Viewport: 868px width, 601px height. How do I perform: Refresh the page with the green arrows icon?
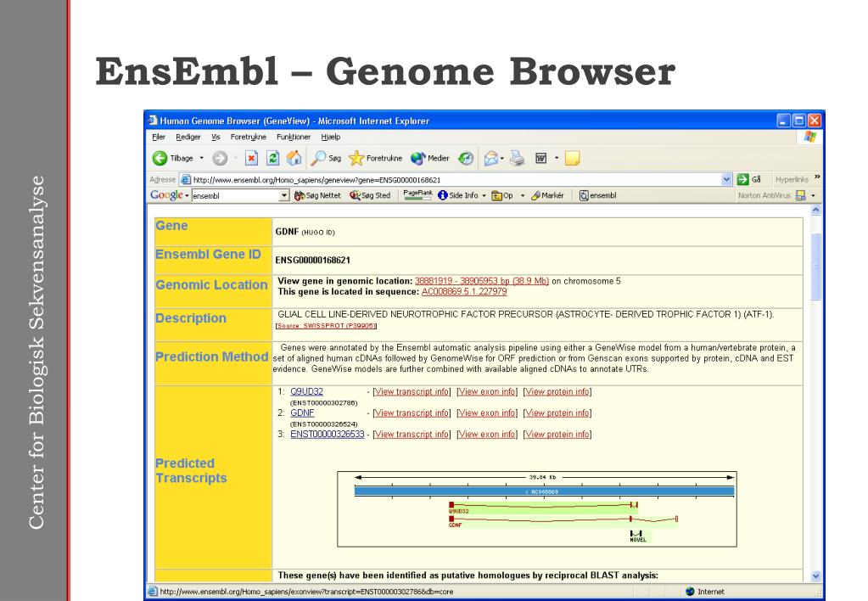(x=273, y=159)
